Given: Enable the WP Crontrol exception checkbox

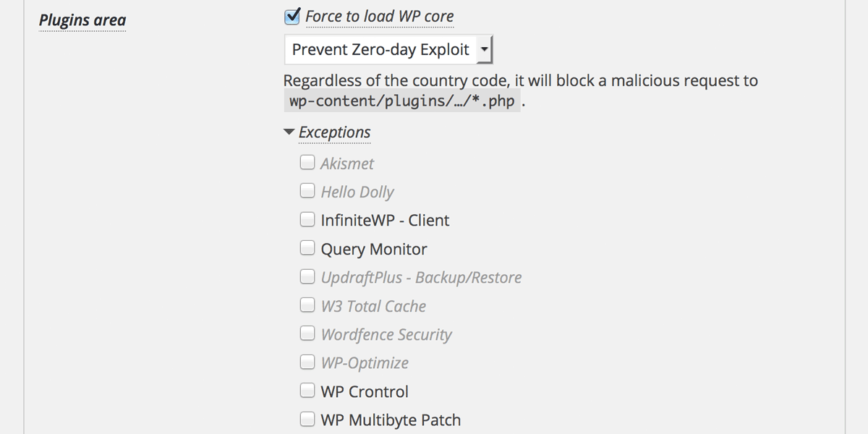Looking at the screenshot, I should [307, 390].
